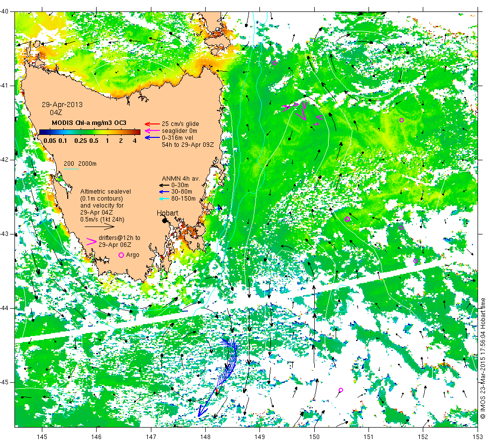Click the Hobart city label
The image size is (488, 448).
[x=167, y=213]
